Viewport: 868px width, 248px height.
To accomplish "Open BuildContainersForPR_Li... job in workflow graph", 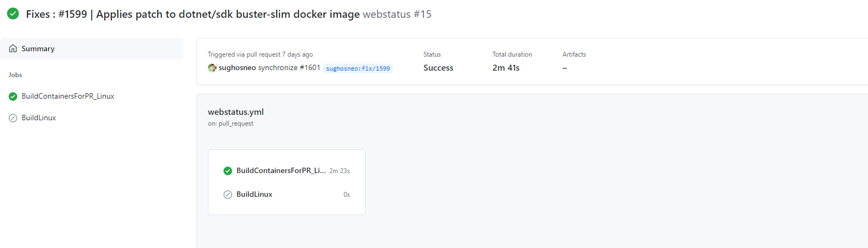I will (x=281, y=171).
